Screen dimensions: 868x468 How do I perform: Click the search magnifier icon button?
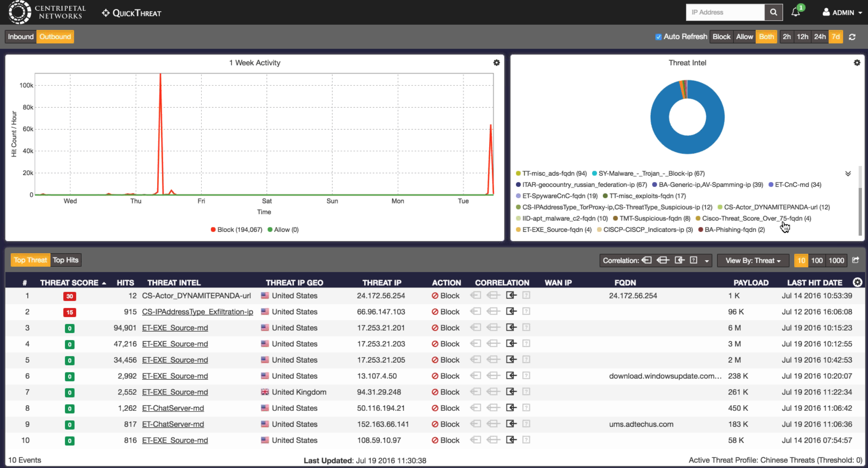pyautogui.click(x=773, y=12)
